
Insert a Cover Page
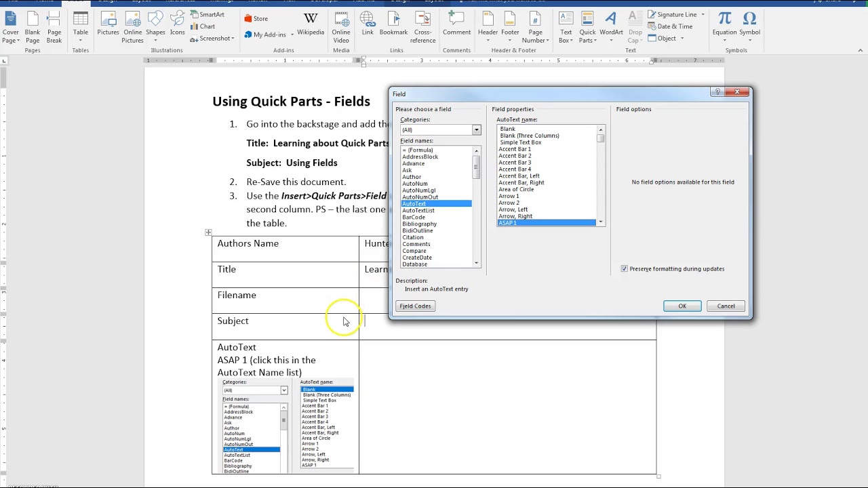11,28
